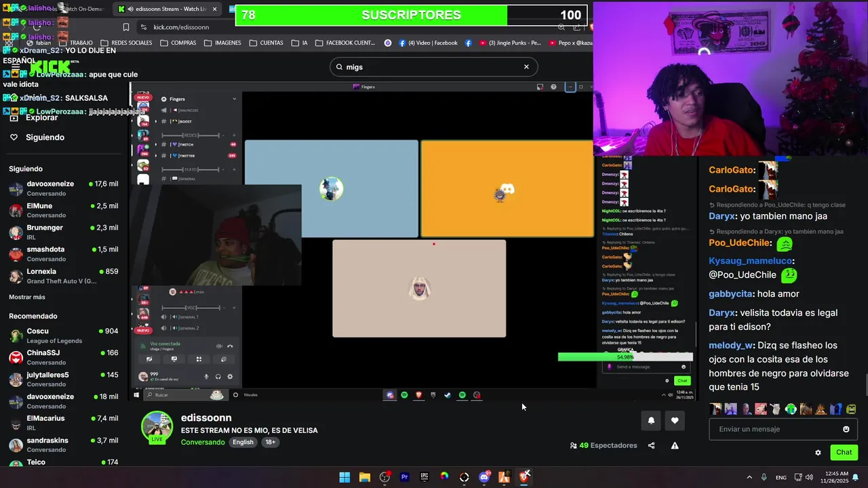Screen dimensions: 868x488
Task: Pick the green headphones emote in chat bar
Action: pos(791,409)
